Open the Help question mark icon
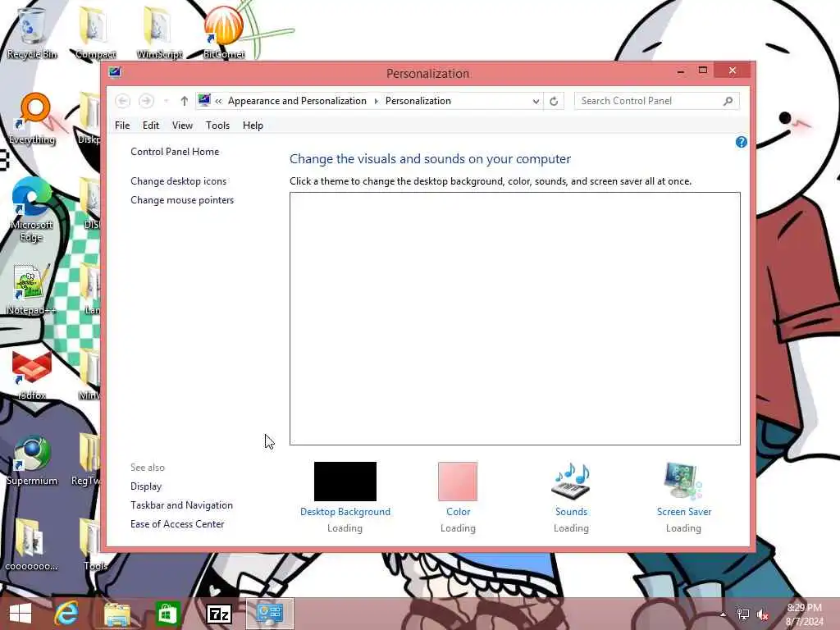 [x=741, y=142]
